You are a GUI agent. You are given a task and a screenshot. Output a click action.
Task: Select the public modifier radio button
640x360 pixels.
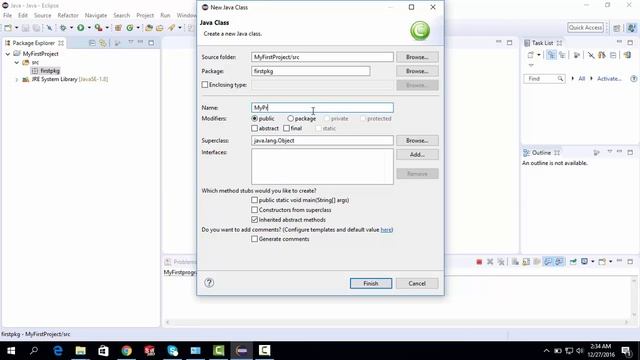(x=255, y=118)
